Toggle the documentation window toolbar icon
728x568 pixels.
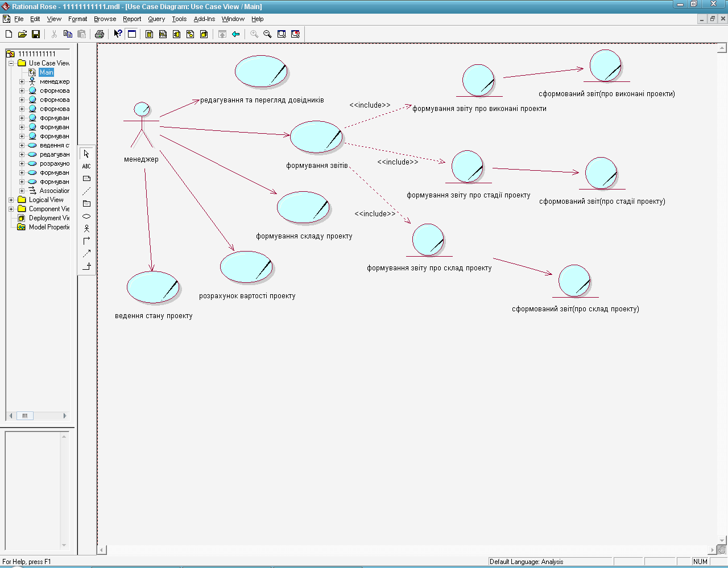(x=132, y=34)
